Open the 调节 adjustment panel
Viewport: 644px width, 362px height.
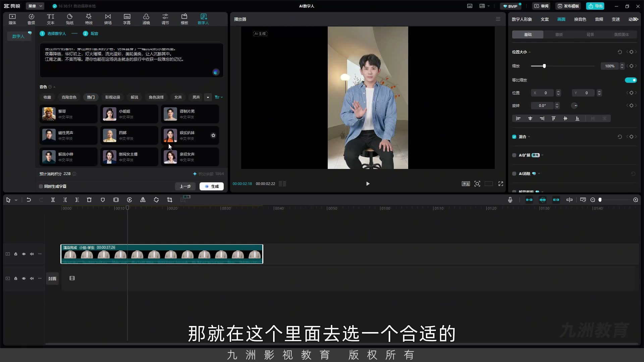(x=165, y=19)
